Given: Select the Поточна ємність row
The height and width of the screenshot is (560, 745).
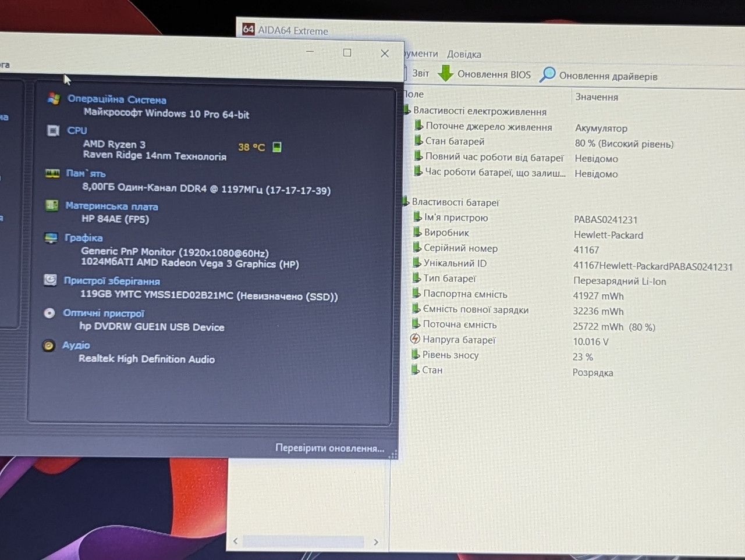Looking at the screenshot, I should 460,324.
